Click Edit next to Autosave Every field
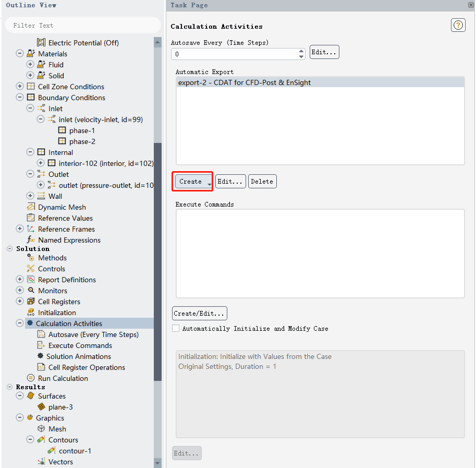The width and height of the screenshot is (476, 468). click(324, 52)
